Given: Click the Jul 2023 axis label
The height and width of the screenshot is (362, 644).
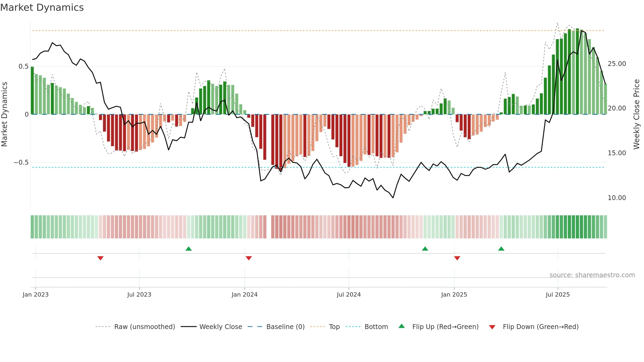Looking at the screenshot, I should pos(139,294).
